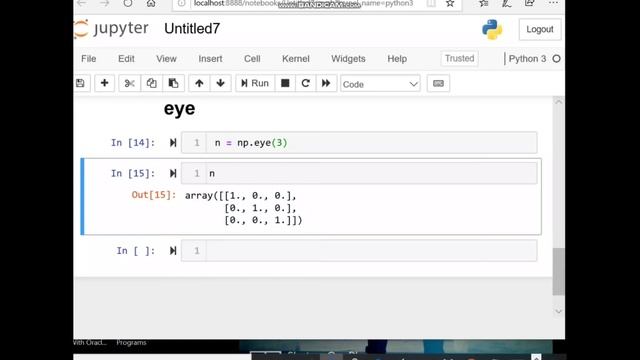Click the notebook vertical scrollbar thumb

tap(558, 271)
